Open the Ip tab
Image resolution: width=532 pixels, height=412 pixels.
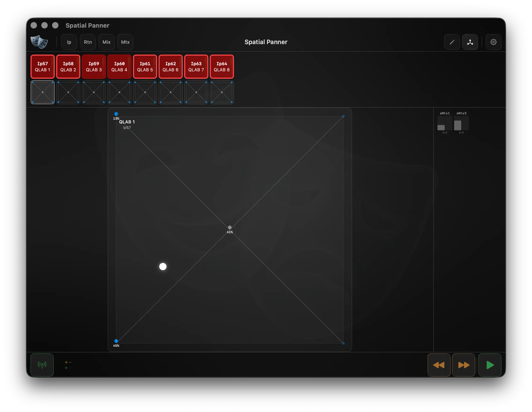tap(69, 42)
